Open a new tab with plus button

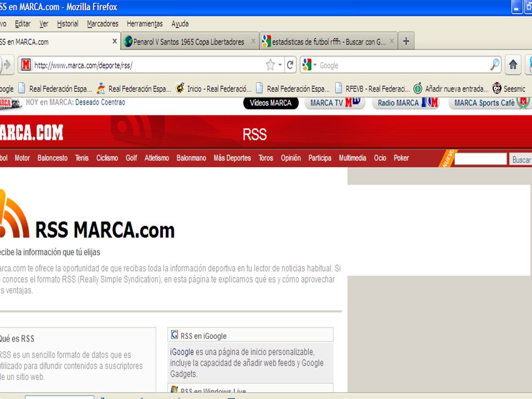[x=406, y=42]
